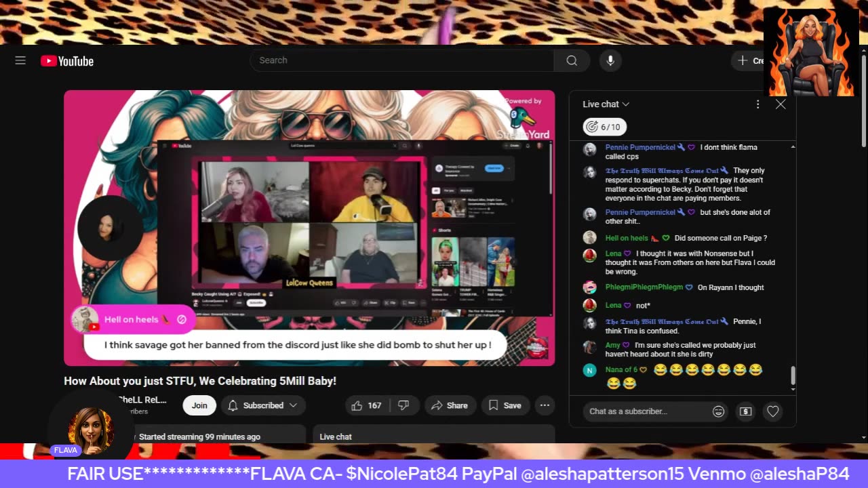
Task: Share the video
Action: (x=449, y=405)
